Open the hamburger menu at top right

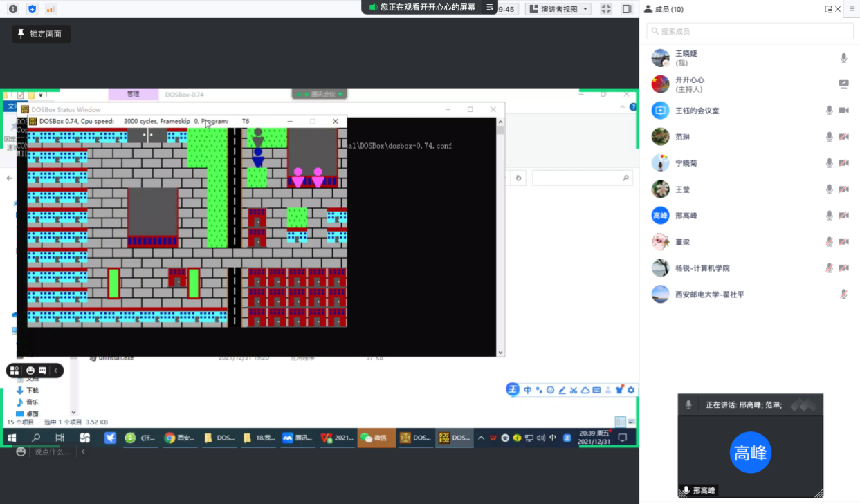coord(852,9)
